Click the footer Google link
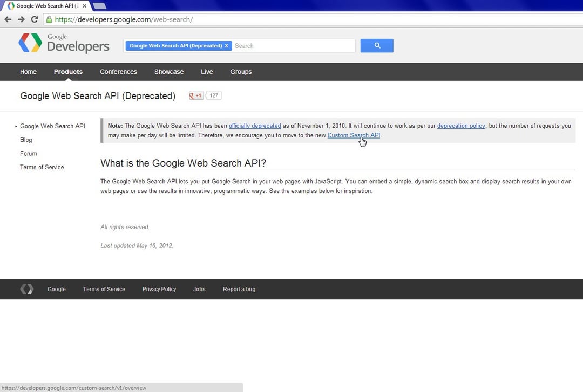The height and width of the screenshot is (392, 583). (x=57, y=289)
